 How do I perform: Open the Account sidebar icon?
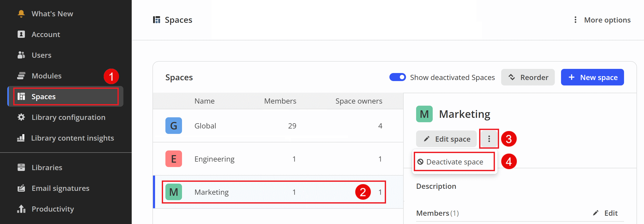[x=21, y=34]
